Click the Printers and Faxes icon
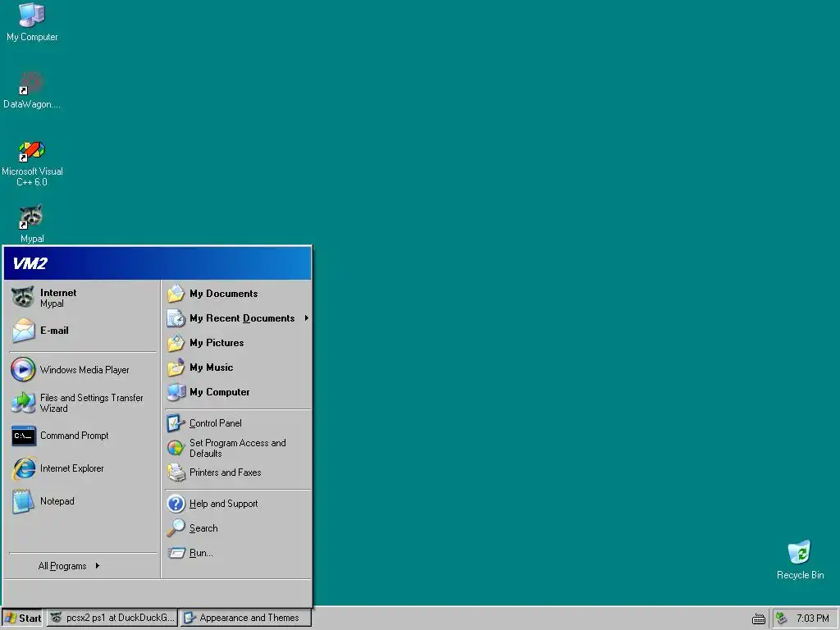 [176, 472]
